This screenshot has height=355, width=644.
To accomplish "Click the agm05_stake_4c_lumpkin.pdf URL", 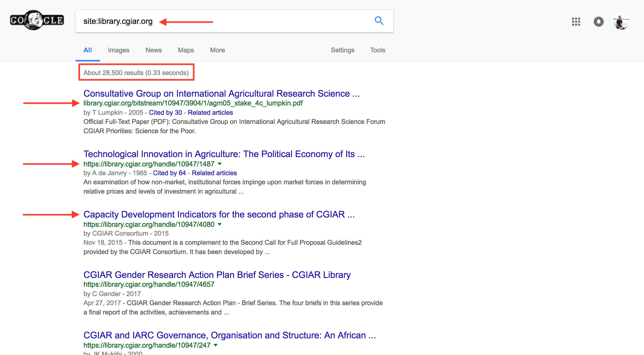I will tap(193, 103).
